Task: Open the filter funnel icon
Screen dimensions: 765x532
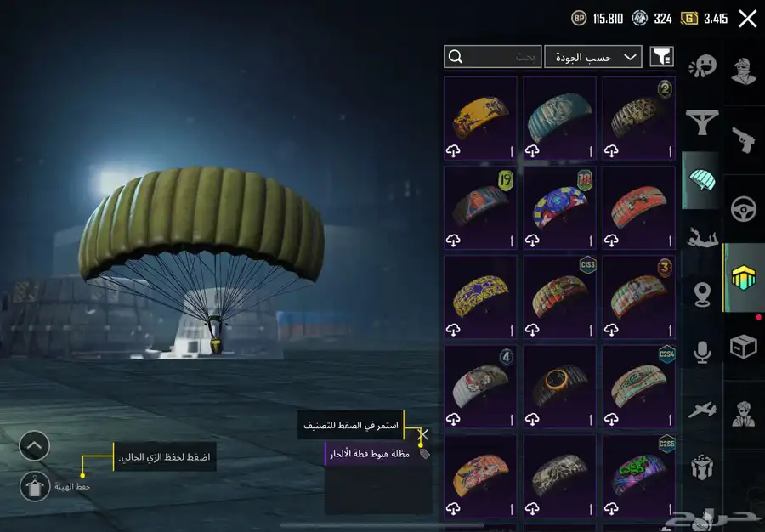Action: pos(662,57)
